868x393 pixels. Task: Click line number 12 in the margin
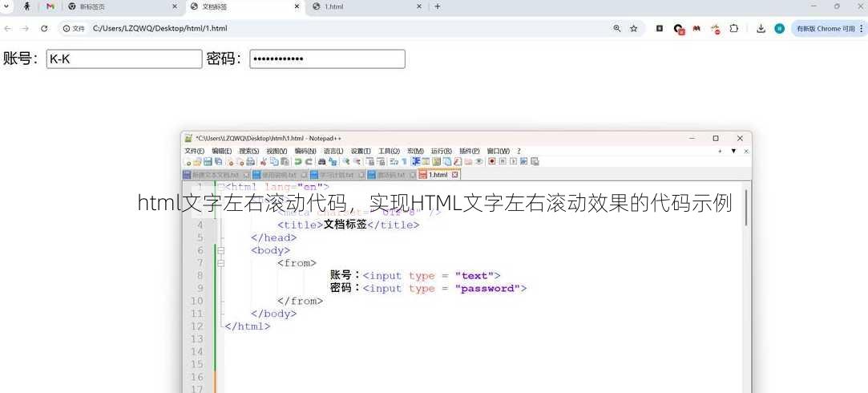pos(197,326)
